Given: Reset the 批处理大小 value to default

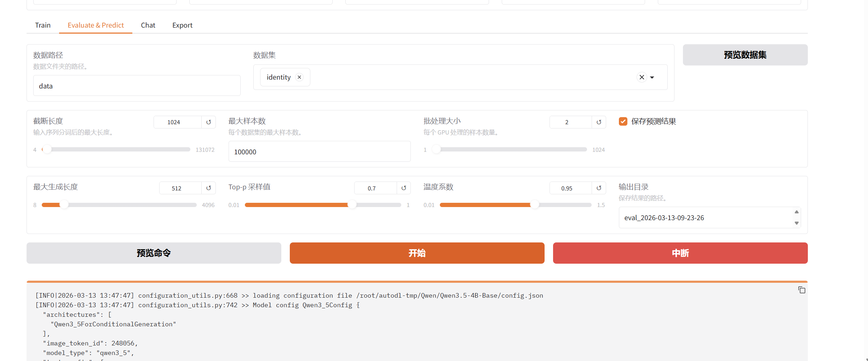Looking at the screenshot, I should click(599, 122).
